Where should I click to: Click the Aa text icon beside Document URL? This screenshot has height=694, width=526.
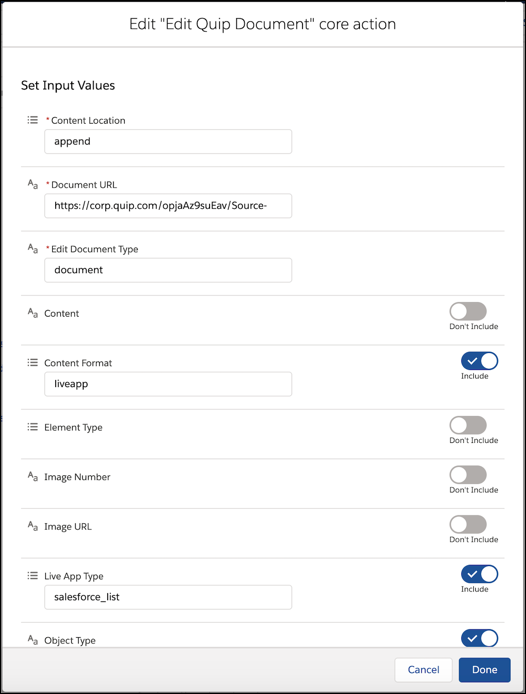coord(33,184)
